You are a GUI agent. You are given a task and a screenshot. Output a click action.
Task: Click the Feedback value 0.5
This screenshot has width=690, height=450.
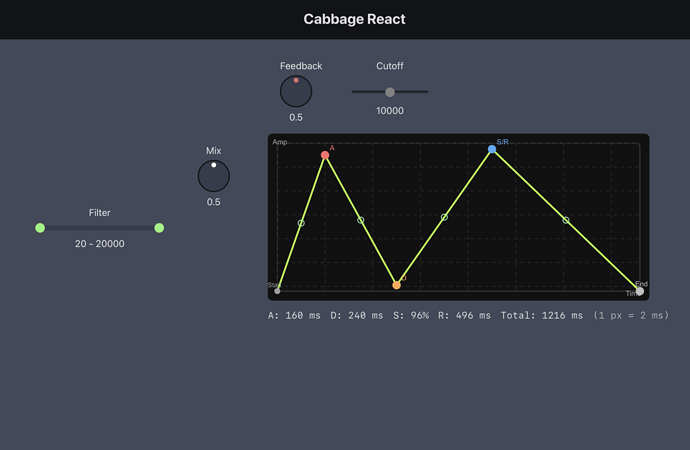pos(296,118)
